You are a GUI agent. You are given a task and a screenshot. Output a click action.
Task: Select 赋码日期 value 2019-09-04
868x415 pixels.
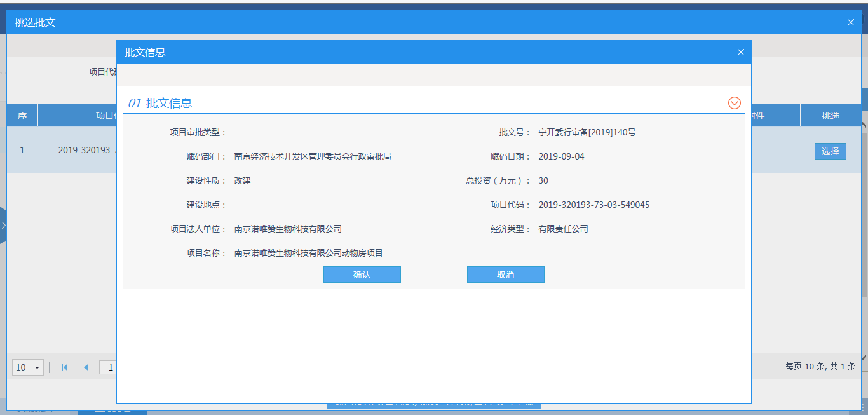561,157
